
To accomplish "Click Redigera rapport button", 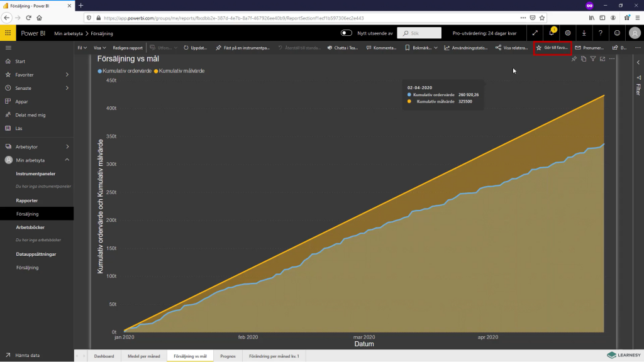I will [128, 48].
